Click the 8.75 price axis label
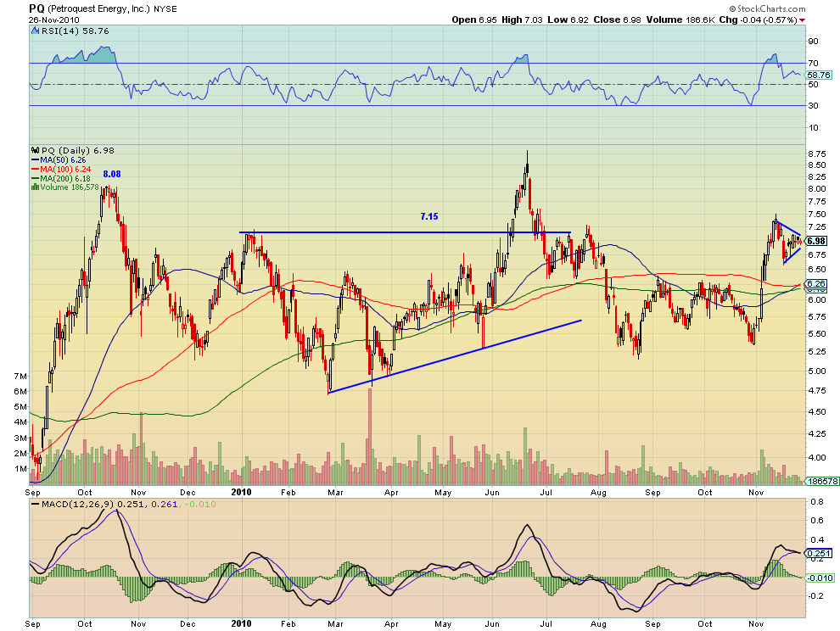840x631 pixels. (x=817, y=154)
